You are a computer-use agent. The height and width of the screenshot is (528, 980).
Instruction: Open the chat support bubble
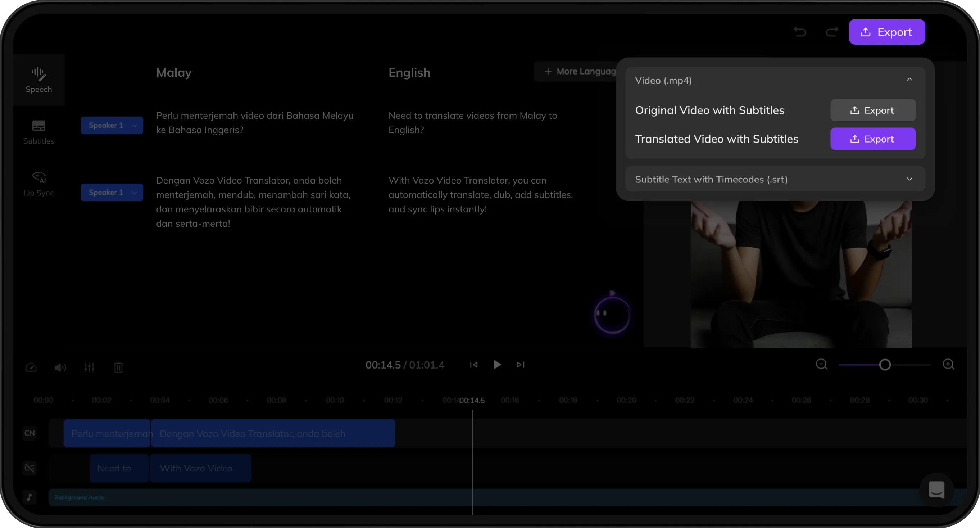click(936, 490)
